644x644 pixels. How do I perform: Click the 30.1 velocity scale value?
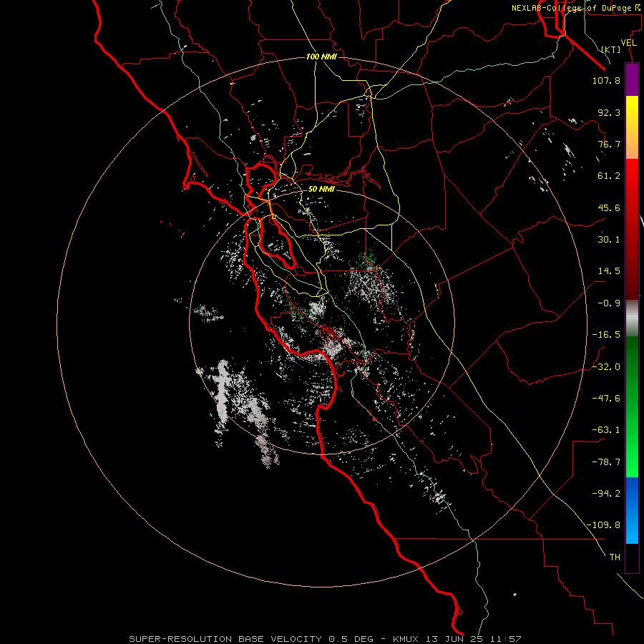click(609, 240)
